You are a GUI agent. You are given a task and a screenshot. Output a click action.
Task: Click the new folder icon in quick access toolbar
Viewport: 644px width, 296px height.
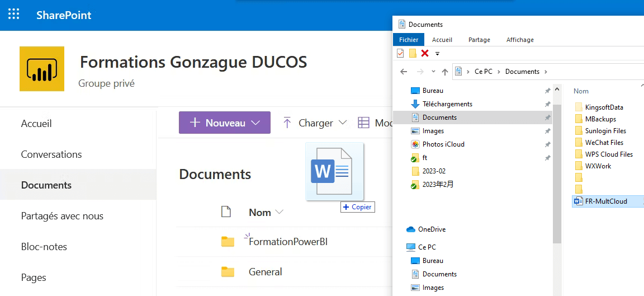(413, 53)
